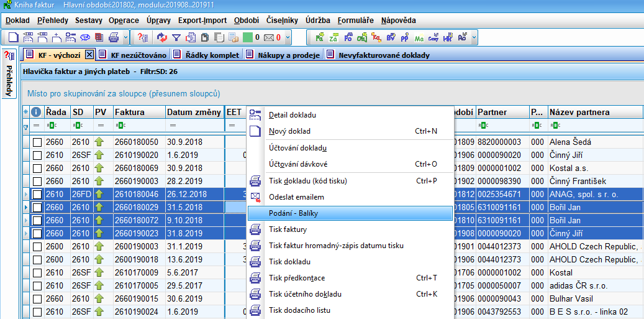The image size is (644, 319).
Task: Tick checkbox for invoice 2660190003
Action: click(37, 182)
